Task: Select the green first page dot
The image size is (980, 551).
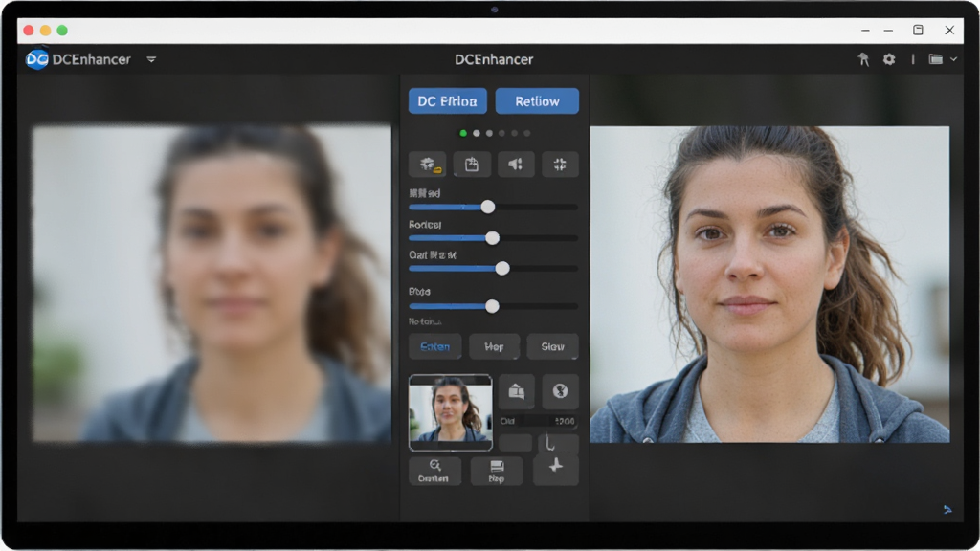Action: pos(463,133)
